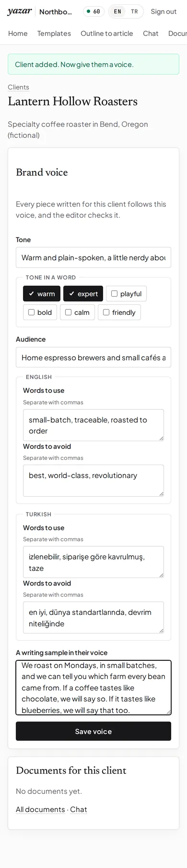The height and width of the screenshot is (868, 187).
Task: Follow the Clients breadcrumb link
Action: point(18,87)
